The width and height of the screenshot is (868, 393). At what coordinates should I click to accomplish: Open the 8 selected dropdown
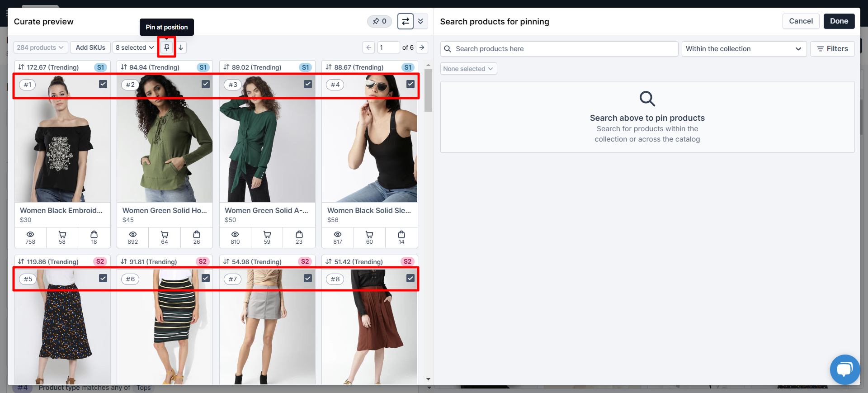coord(134,47)
